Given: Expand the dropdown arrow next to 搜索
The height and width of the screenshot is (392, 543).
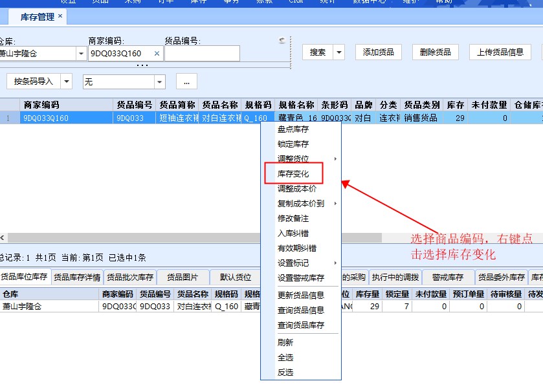Looking at the screenshot, I should pos(338,52).
